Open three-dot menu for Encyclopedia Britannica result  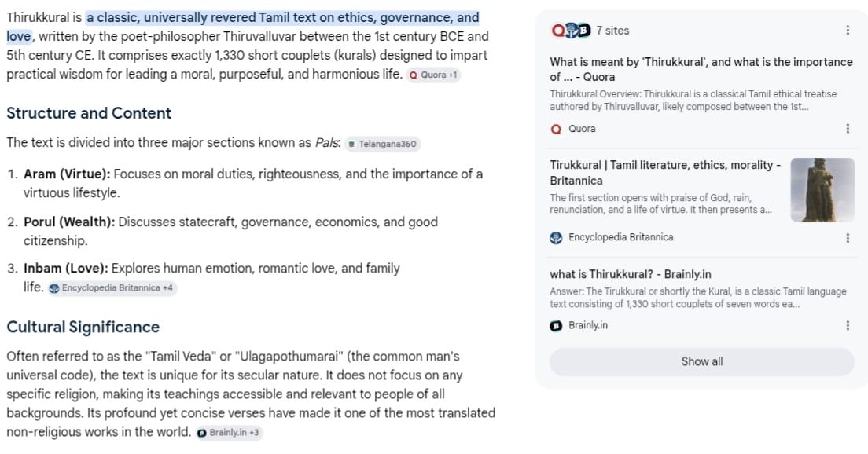coord(848,238)
